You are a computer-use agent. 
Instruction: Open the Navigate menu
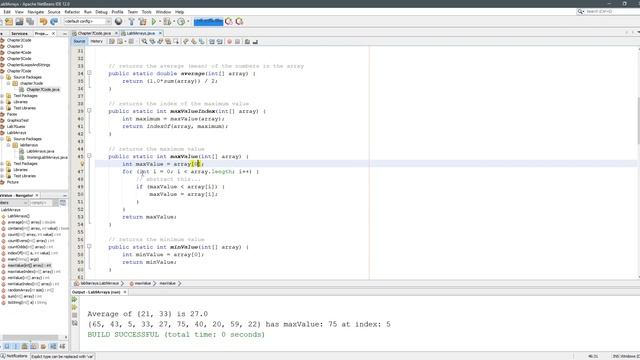tap(36, 12)
